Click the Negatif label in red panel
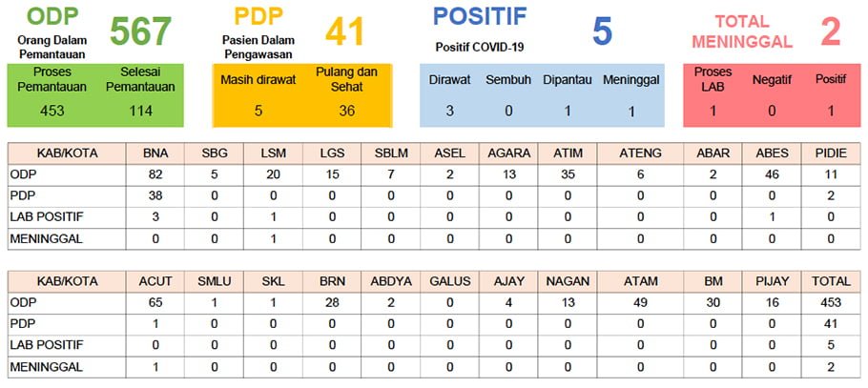Image resolution: width=868 pixels, height=388 pixels. coord(772,80)
